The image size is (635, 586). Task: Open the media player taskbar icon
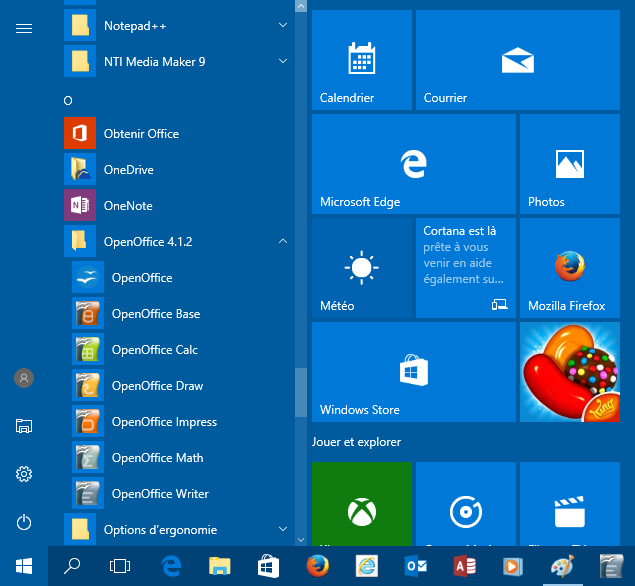514,566
